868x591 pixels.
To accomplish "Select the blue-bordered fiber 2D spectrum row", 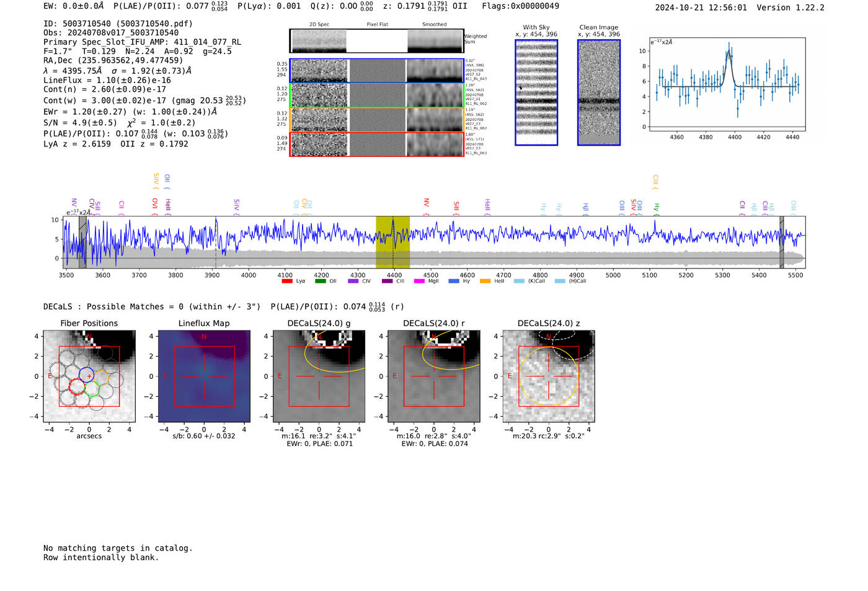I will [x=376, y=71].
